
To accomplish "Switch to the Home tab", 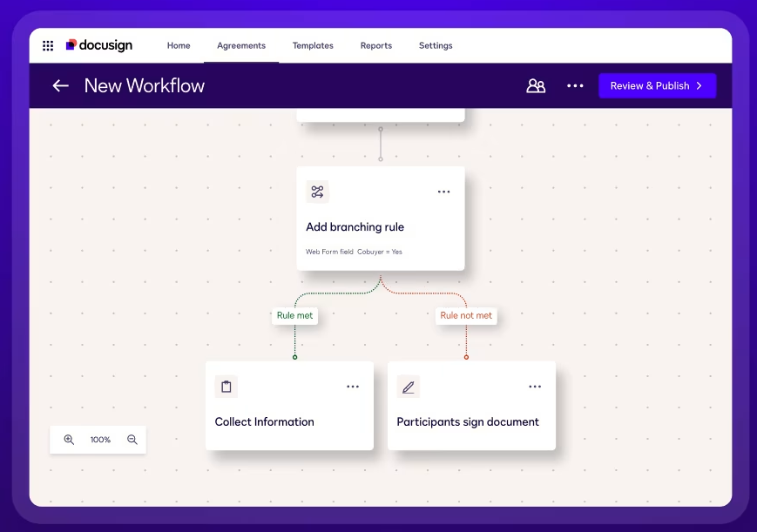I will click(x=179, y=45).
